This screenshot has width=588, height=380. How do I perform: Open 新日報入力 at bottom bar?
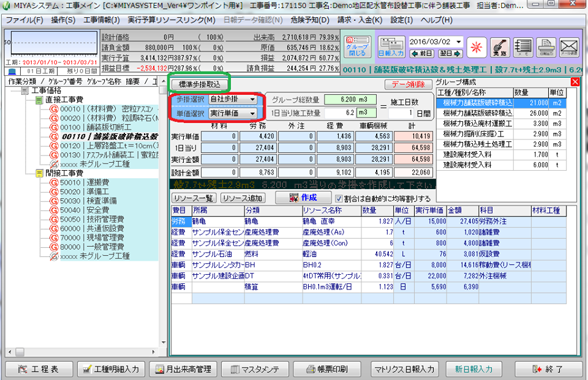point(473,369)
